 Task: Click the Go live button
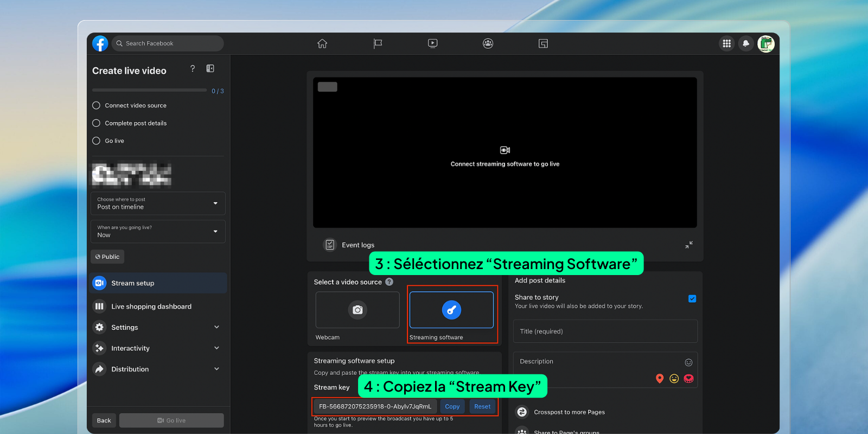pyautogui.click(x=171, y=420)
